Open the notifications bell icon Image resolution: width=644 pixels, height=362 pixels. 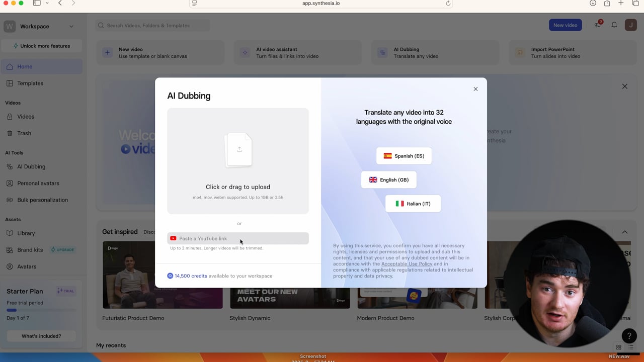tap(614, 25)
